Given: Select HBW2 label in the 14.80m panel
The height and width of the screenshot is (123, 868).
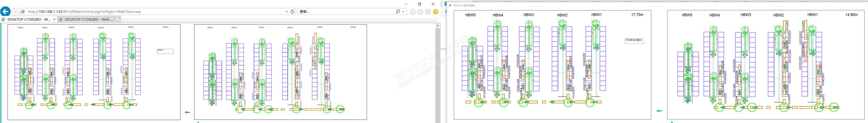Looking at the screenshot, I should point(778,15).
